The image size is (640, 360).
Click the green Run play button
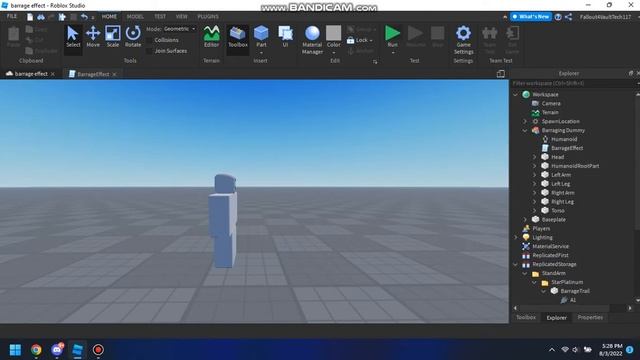(392, 33)
